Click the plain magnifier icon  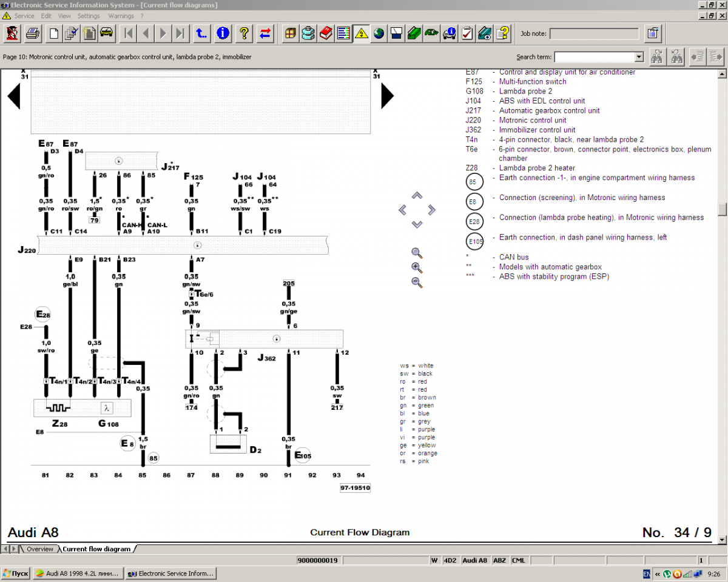[x=417, y=253]
